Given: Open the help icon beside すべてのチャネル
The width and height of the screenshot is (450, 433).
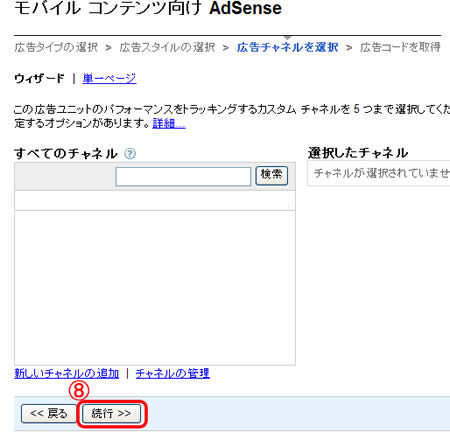Looking at the screenshot, I should [130, 154].
